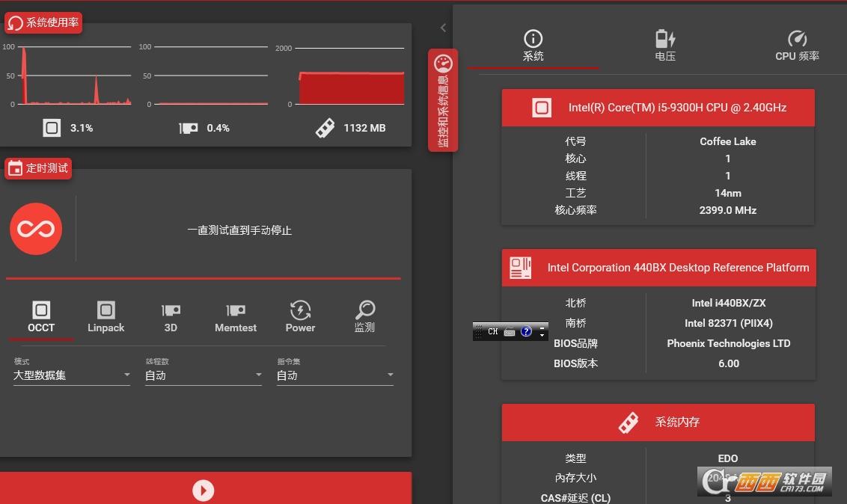847x504 pixels.
Task: Click the 一直测试直到手动停止 description text
Action: 239,230
